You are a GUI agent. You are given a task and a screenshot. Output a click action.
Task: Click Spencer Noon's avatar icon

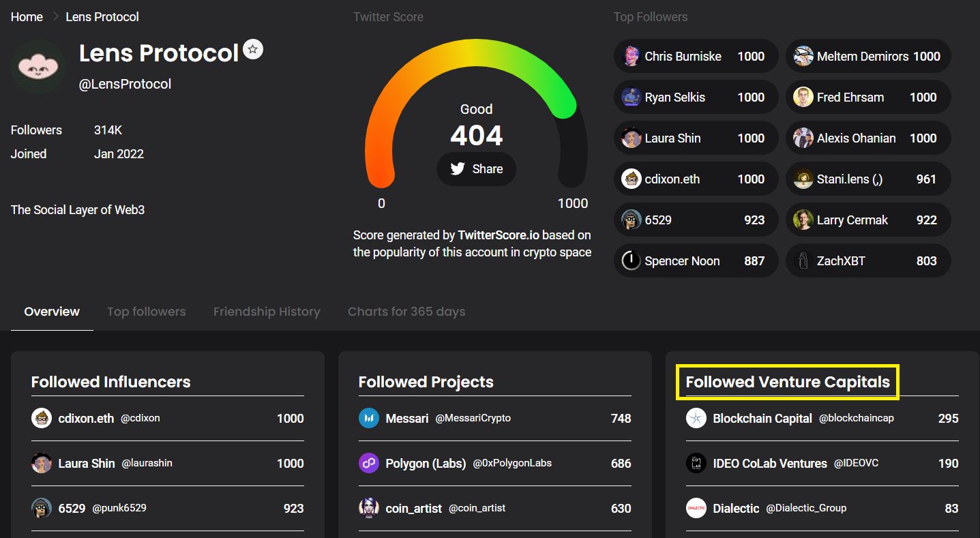pyautogui.click(x=632, y=261)
